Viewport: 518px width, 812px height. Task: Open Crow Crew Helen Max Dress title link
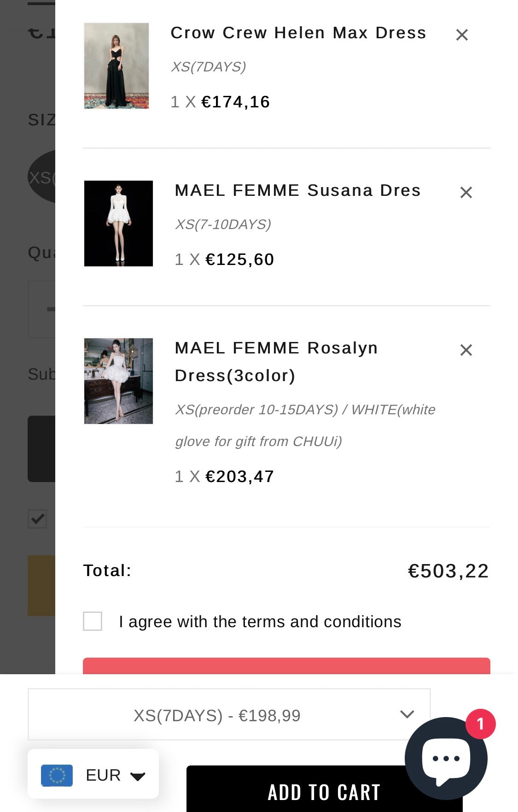pos(298,33)
